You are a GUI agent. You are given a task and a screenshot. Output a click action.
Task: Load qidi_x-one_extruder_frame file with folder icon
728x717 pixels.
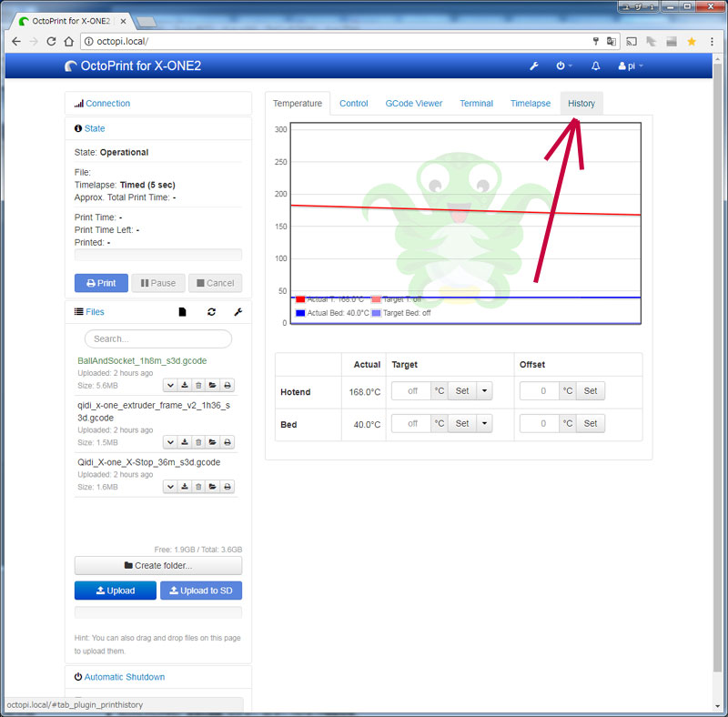(212, 442)
